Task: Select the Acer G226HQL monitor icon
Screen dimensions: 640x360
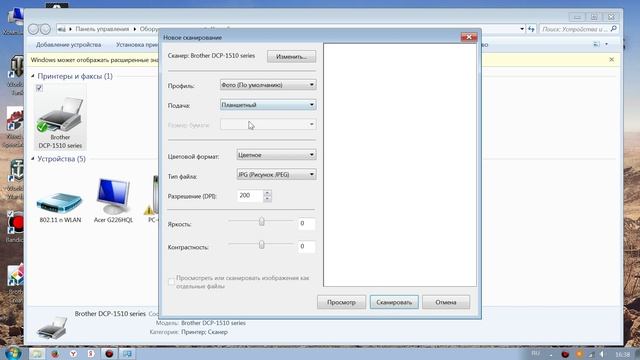Action: (113, 196)
